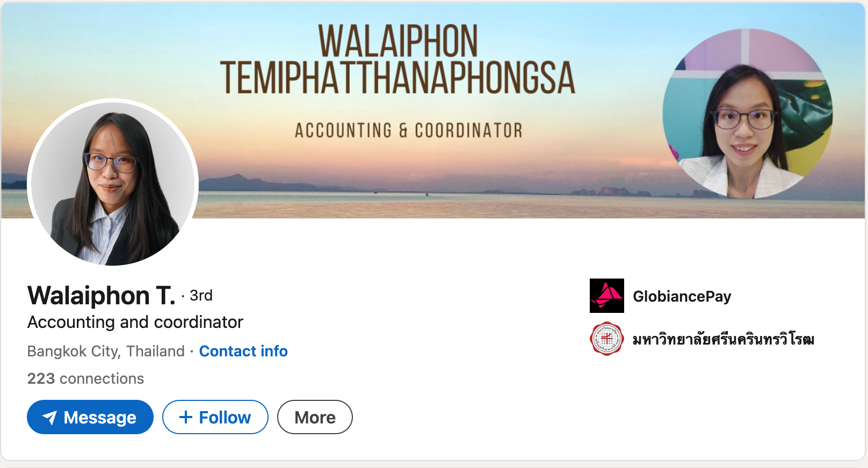Click the Accounting and coordinator headline

click(x=135, y=322)
